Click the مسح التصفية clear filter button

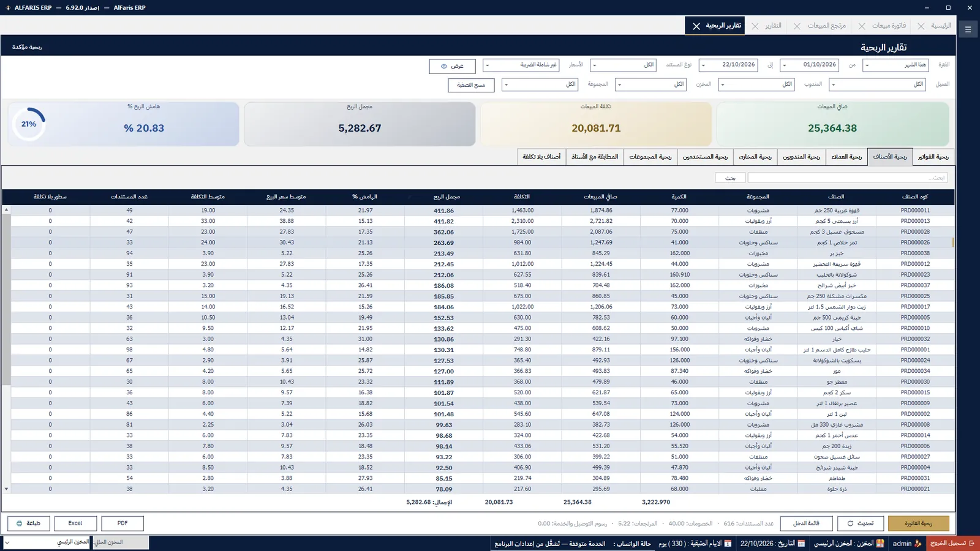471,85
